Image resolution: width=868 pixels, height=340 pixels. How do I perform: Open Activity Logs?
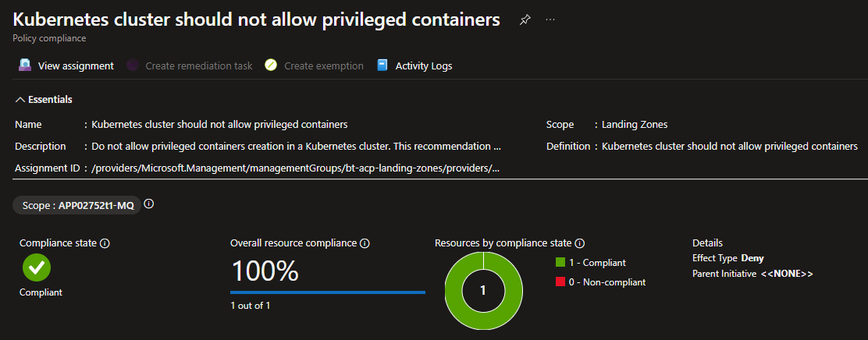pos(414,66)
